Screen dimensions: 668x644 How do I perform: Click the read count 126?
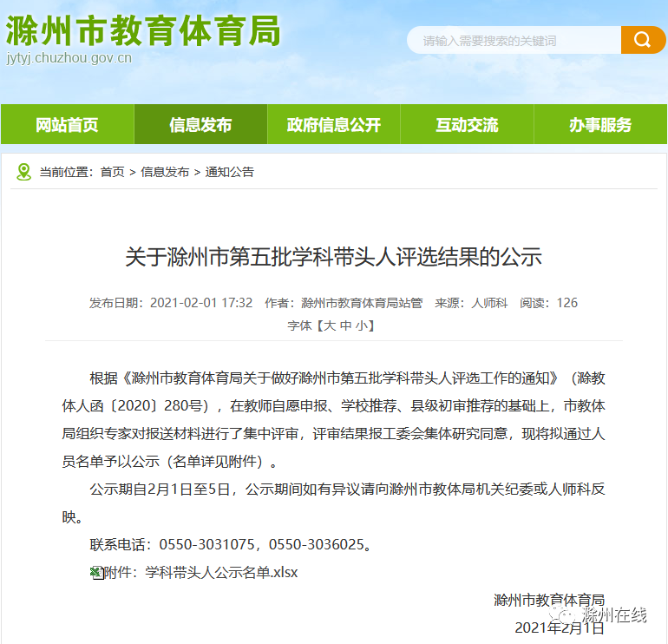point(567,303)
